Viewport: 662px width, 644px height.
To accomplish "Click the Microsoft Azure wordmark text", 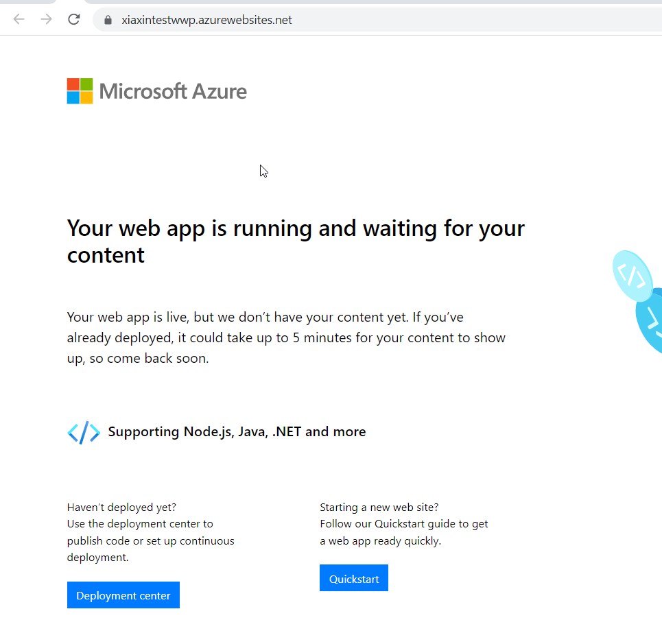I will 173,91.
